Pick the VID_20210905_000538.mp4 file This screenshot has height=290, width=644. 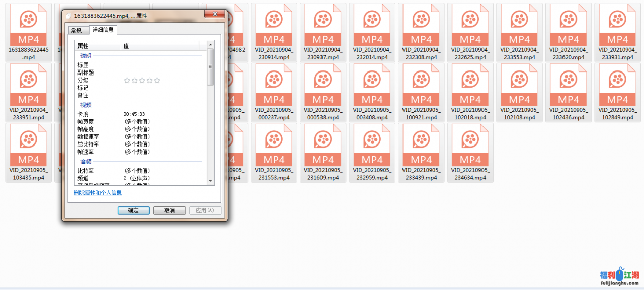(x=323, y=88)
